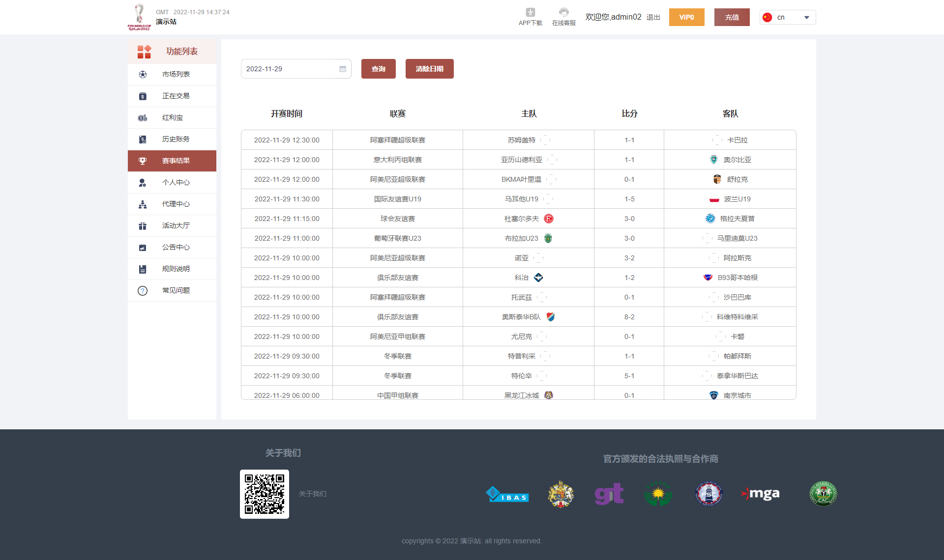944x560 pixels.
Task: Click the mga license logo
Action: 760,494
